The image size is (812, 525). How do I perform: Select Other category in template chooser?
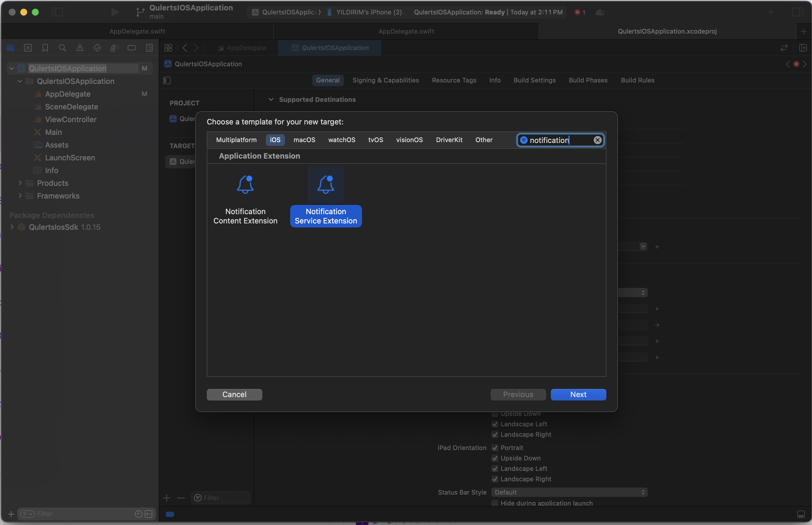[x=484, y=140]
